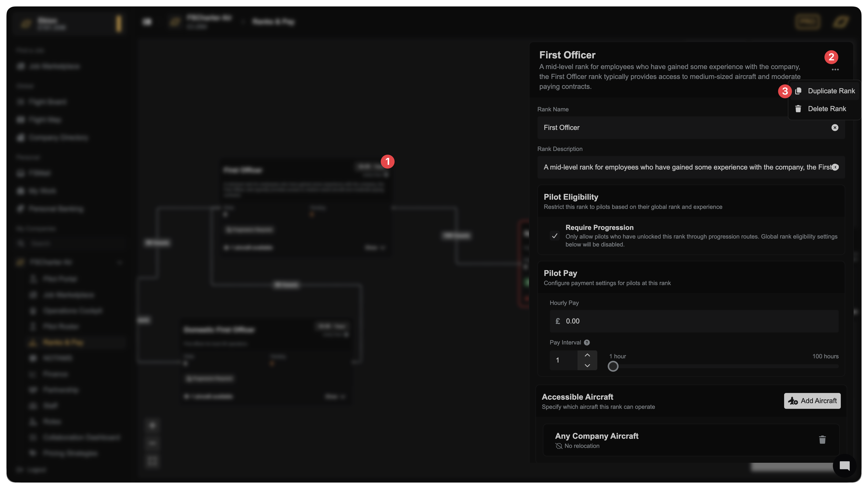Image resolution: width=868 pixels, height=489 pixels.
Task: Click the Add Aircraft button
Action: [812, 401]
